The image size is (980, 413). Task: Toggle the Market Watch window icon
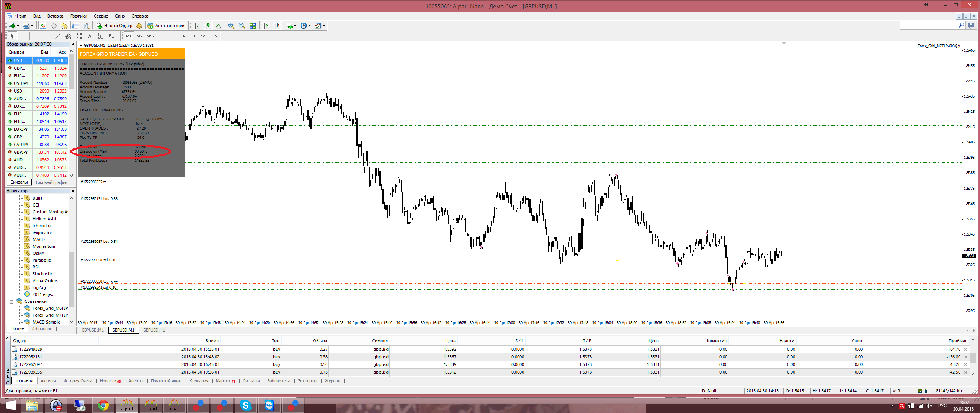(43, 26)
